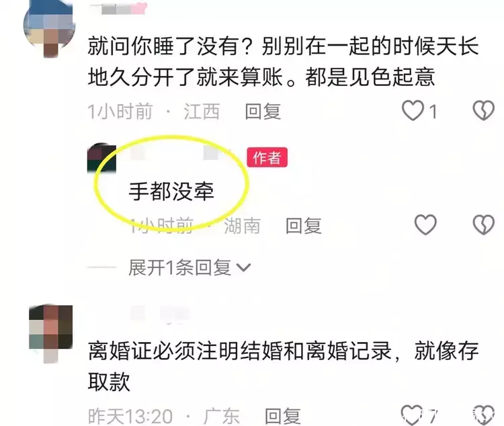504x426 pixels.
Task: Like the Jiangxi comment with heart icon
Action: (x=413, y=111)
